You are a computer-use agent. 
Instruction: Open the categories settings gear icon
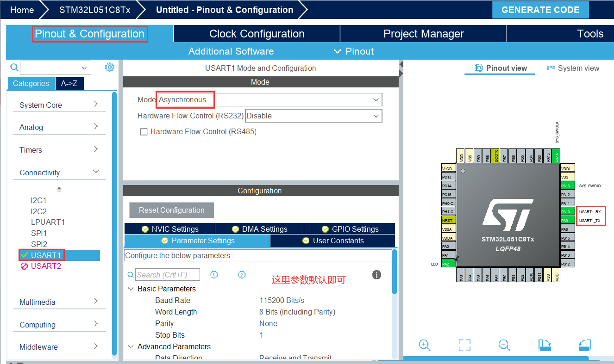110,68
